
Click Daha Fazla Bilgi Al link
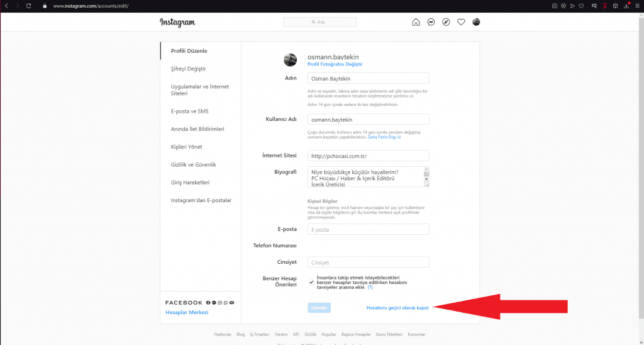[384, 137]
